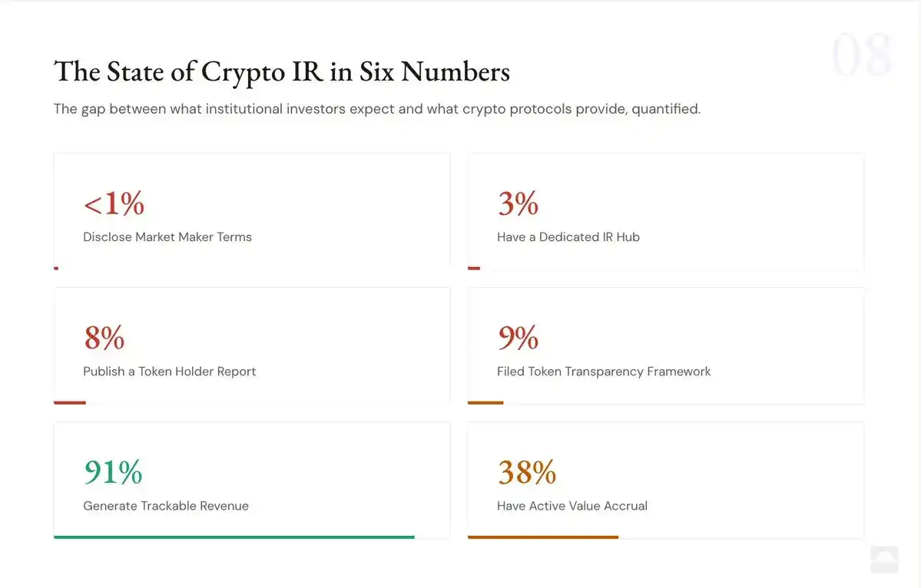Image resolution: width=921 pixels, height=588 pixels.
Task: Select the Have Active Value Accrual label
Action: (x=572, y=506)
